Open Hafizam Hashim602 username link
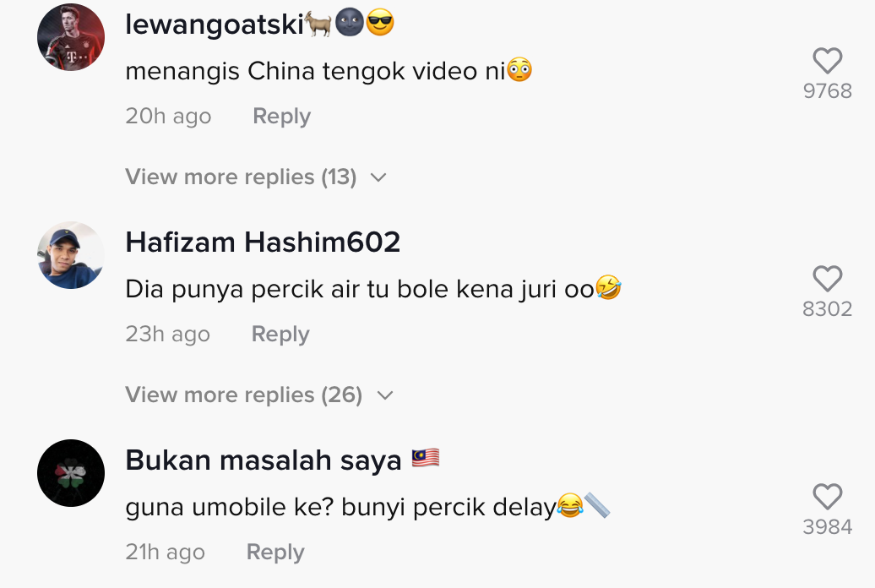 [263, 242]
